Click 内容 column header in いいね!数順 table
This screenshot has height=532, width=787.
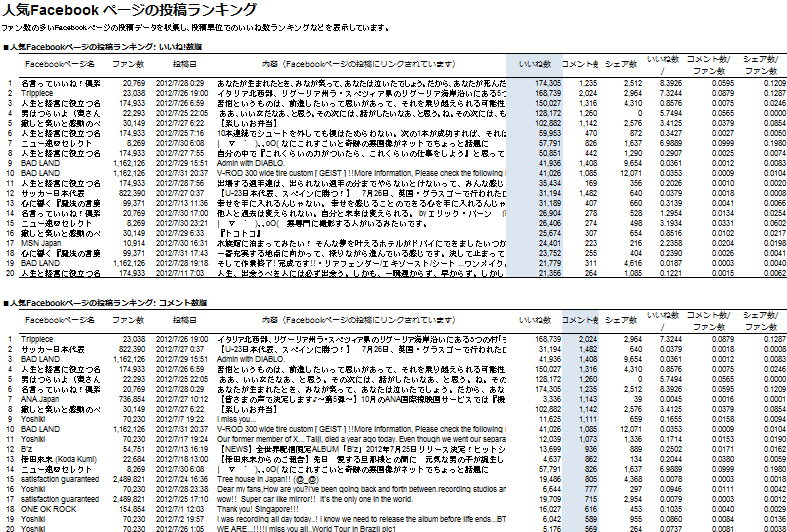[x=358, y=64]
